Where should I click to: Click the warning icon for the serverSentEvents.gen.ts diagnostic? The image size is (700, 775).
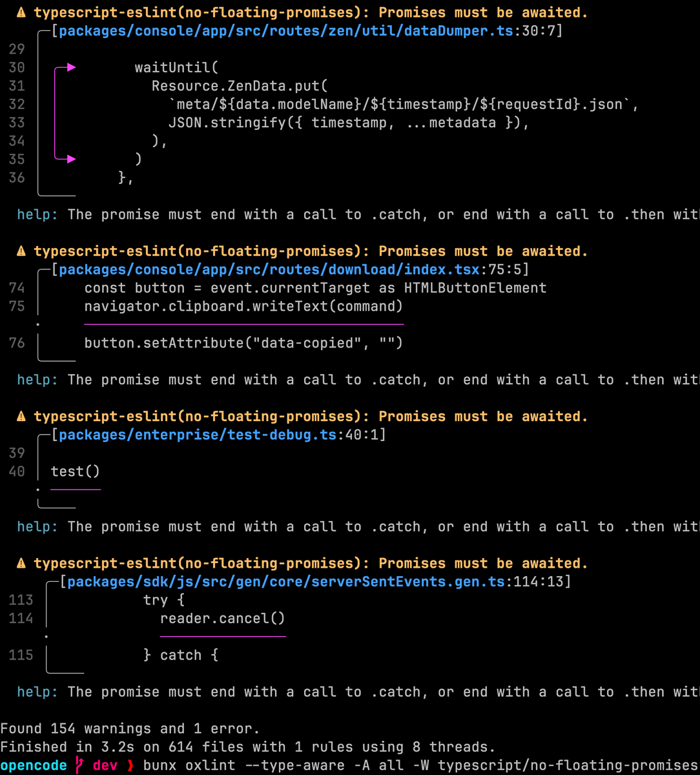click(22, 563)
